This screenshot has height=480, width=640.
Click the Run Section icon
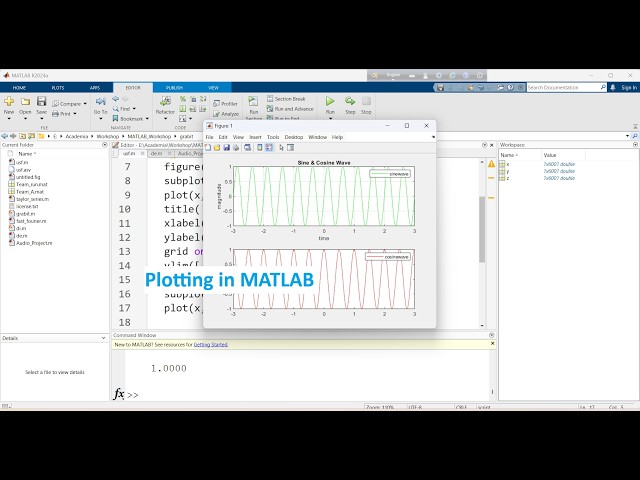(x=253, y=101)
